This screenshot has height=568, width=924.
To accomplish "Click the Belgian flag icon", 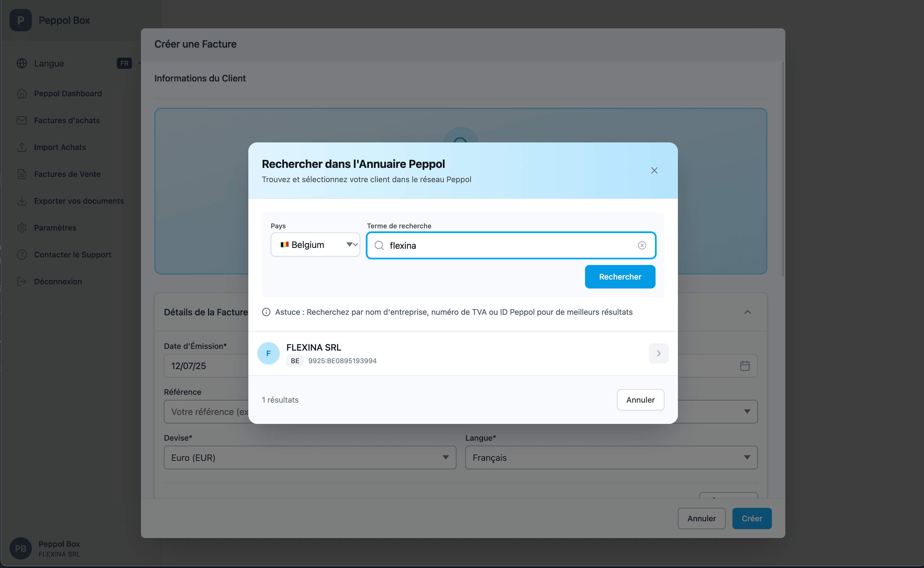I will [285, 245].
